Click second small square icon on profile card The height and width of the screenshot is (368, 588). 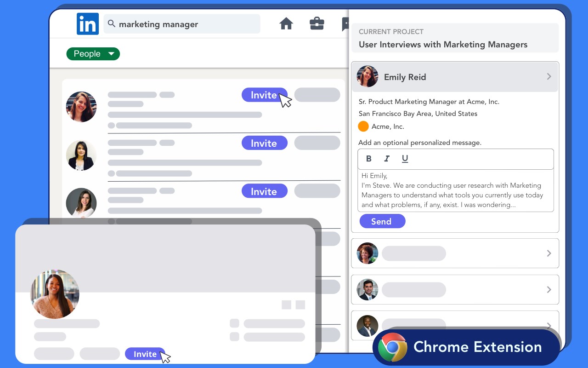[x=300, y=305]
